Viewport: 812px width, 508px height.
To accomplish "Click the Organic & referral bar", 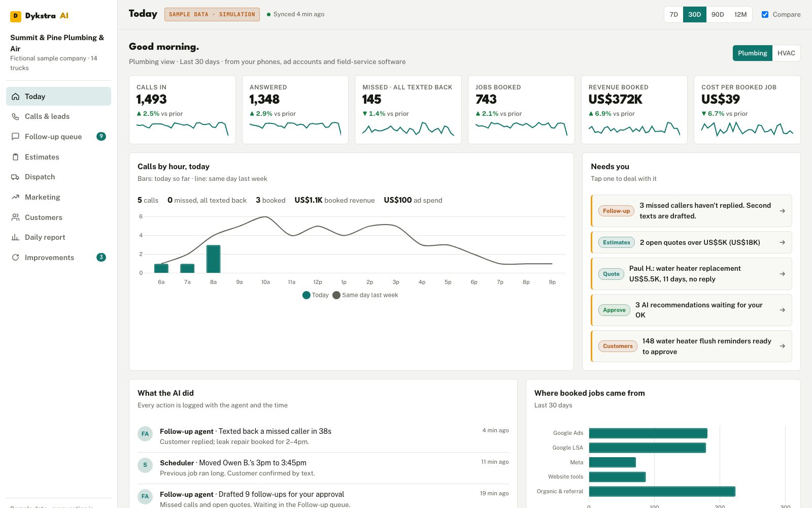I will [662, 491].
